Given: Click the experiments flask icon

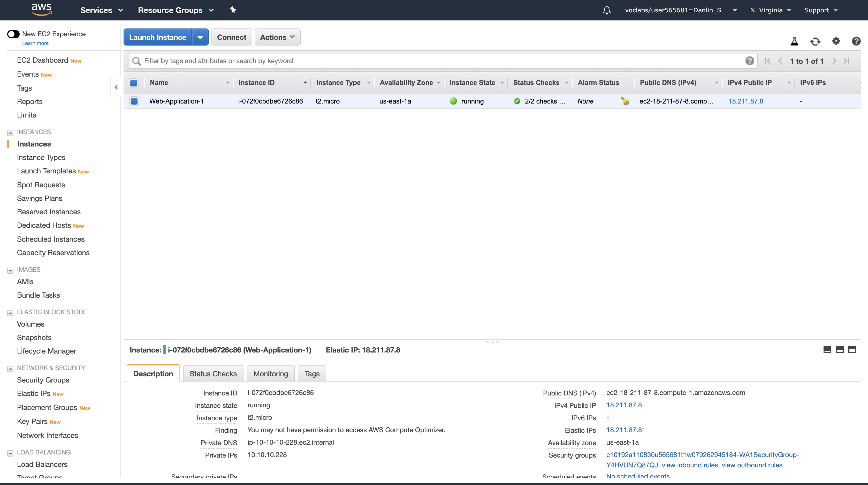Looking at the screenshot, I should coord(794,41).
